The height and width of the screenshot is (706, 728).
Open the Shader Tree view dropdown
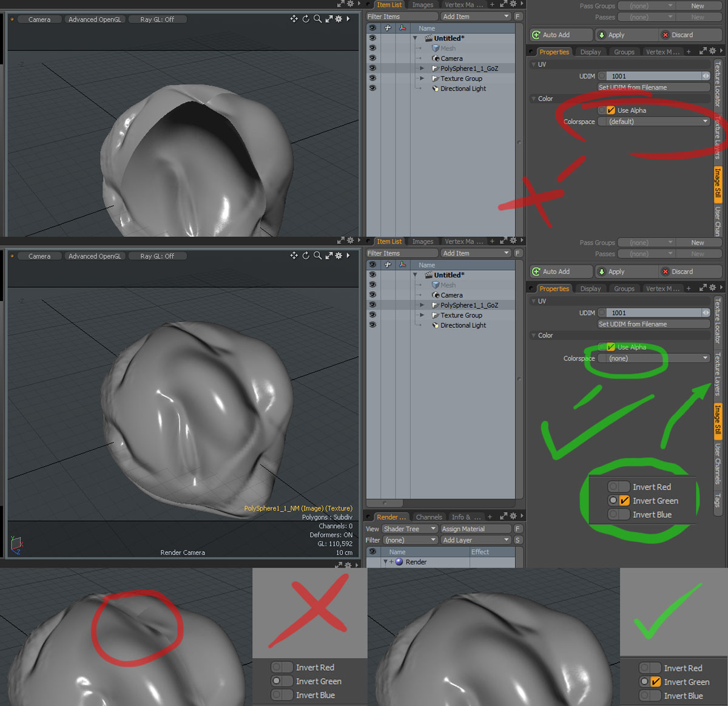click(410, 529)
